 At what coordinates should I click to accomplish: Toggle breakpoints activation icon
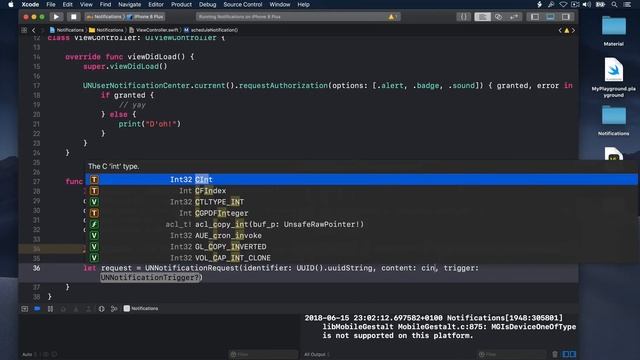pos(37,309)
